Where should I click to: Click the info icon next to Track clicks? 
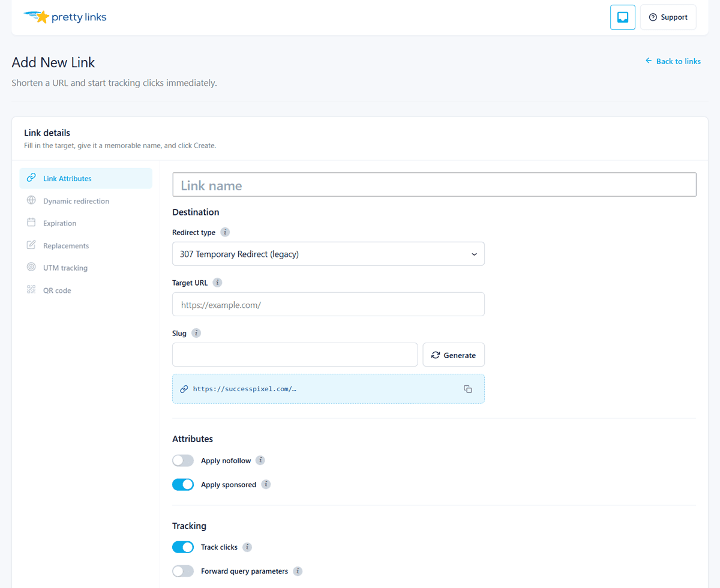247,547
